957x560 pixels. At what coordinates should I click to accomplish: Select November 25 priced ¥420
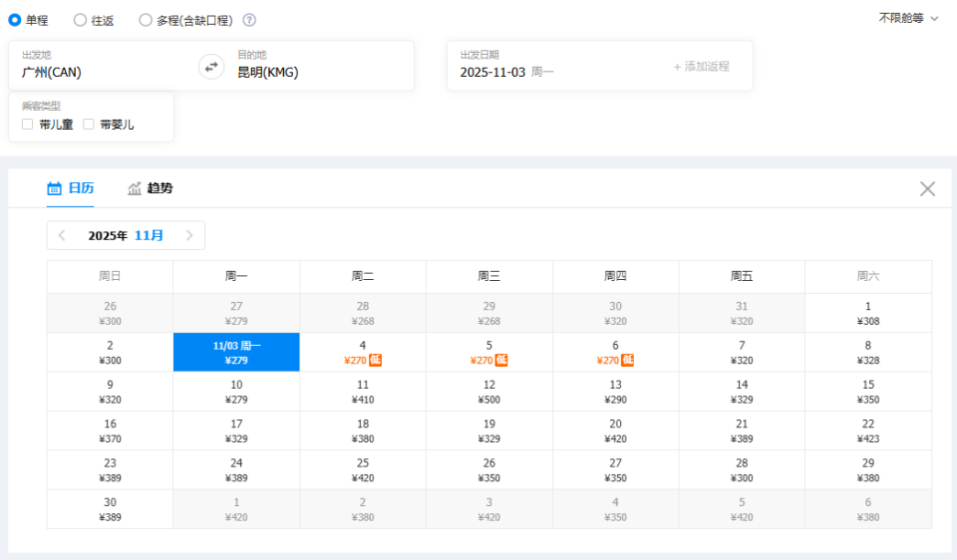click(x=363, y=470)
